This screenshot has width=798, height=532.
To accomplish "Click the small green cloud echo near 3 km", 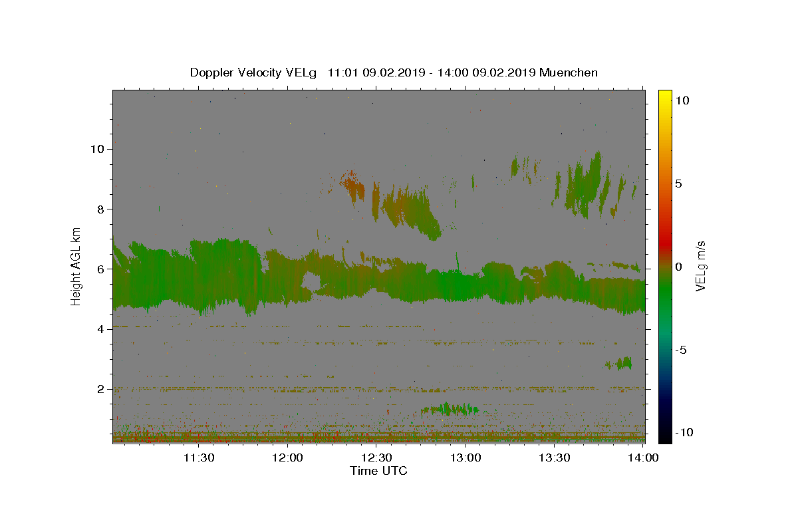I will click(619, 363).
